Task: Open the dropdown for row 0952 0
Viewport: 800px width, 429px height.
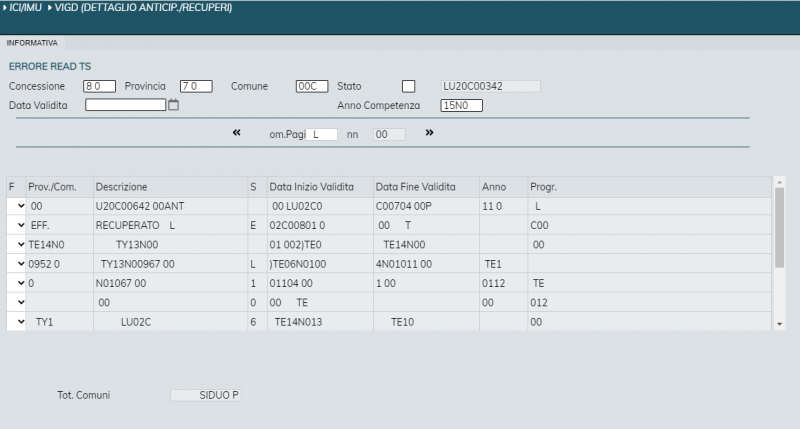Action: coord(19,264)
